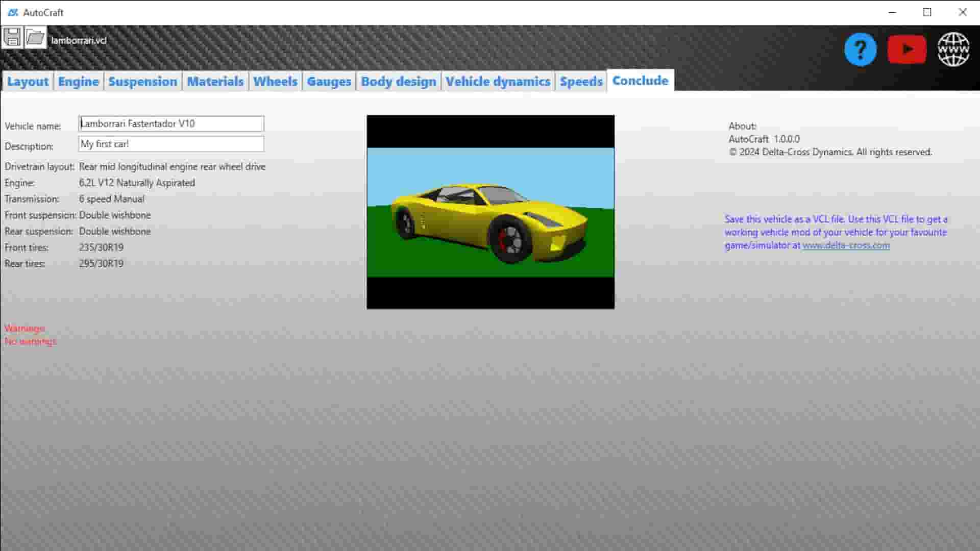Switch to the Engine tab

pos(78,81)
